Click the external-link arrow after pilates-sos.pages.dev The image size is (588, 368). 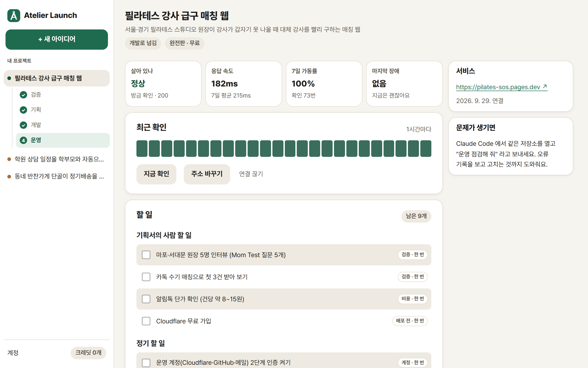point(545,86)
